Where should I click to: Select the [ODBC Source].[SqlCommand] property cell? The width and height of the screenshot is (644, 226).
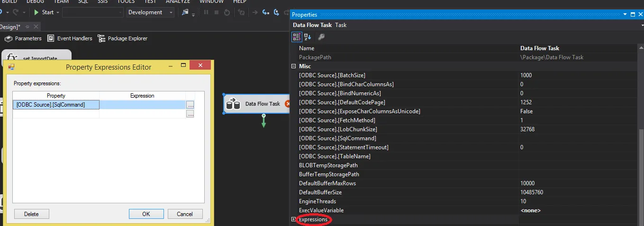coord(56,105)
